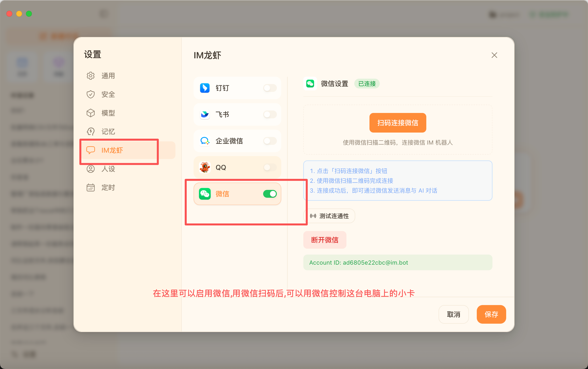Image resolution: width=588 pixels, height=369 pixels.
Task: Switch to the IM龙虾 settings tab
Action: (113, 150)
